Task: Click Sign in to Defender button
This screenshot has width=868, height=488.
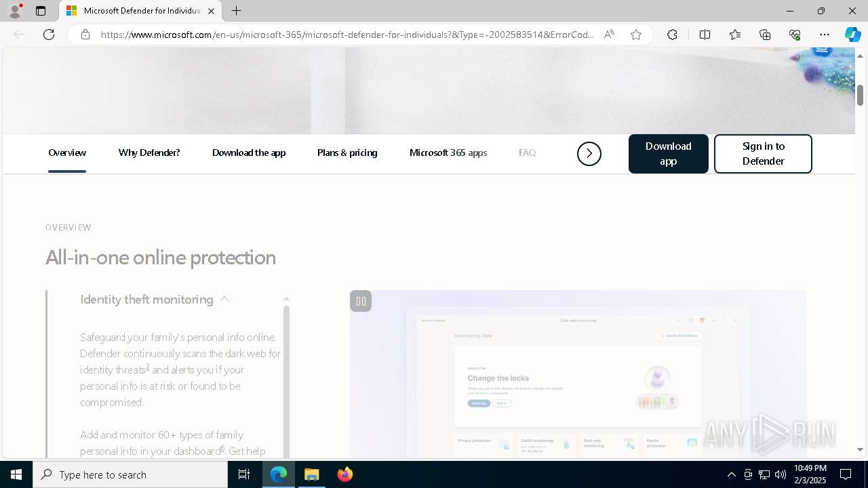Action: tap(763, 154)
